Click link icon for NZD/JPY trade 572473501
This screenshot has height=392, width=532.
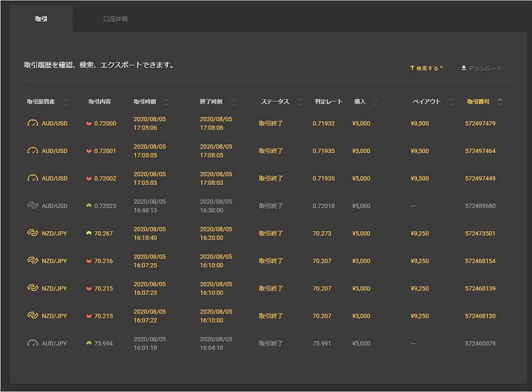[x=33, y=233]
